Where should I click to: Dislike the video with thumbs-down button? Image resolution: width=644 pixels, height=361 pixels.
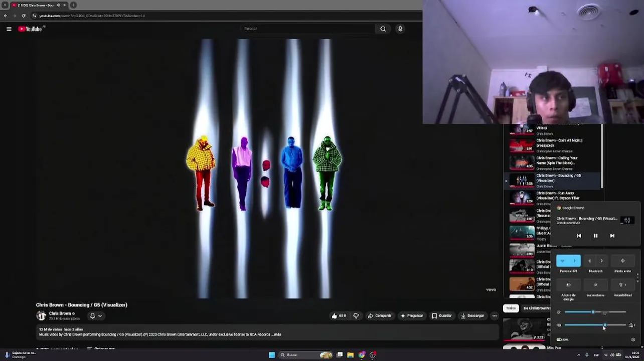(356, 316)
